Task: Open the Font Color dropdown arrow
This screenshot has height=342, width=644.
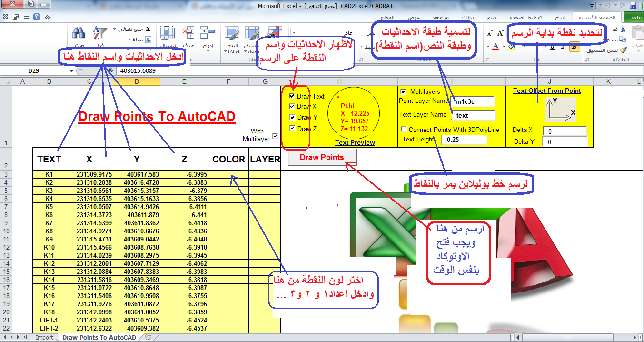Action: [488, 47]
